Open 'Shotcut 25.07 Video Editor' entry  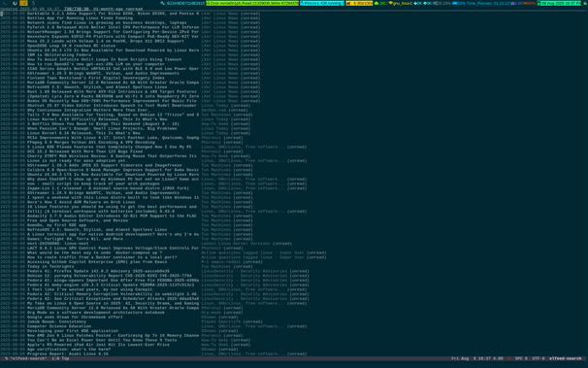tap(112, 106)
